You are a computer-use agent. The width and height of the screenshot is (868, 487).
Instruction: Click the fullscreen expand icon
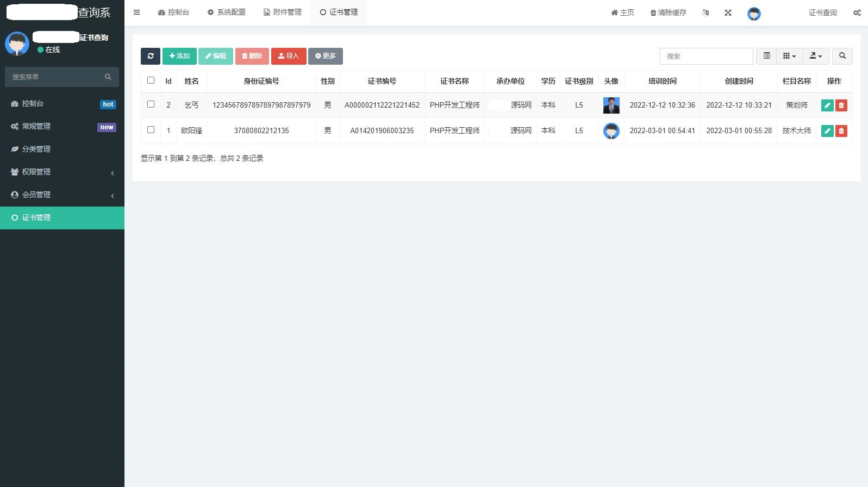point(728,13)
